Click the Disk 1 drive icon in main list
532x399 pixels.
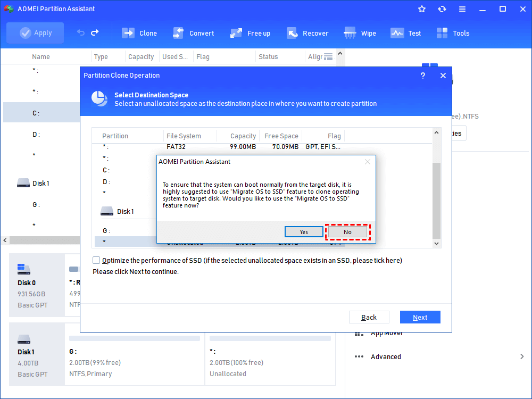pos(23,183)
